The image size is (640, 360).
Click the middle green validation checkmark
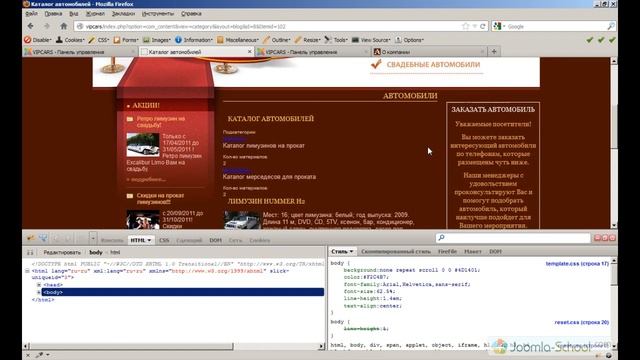click(x=601, y=40)
